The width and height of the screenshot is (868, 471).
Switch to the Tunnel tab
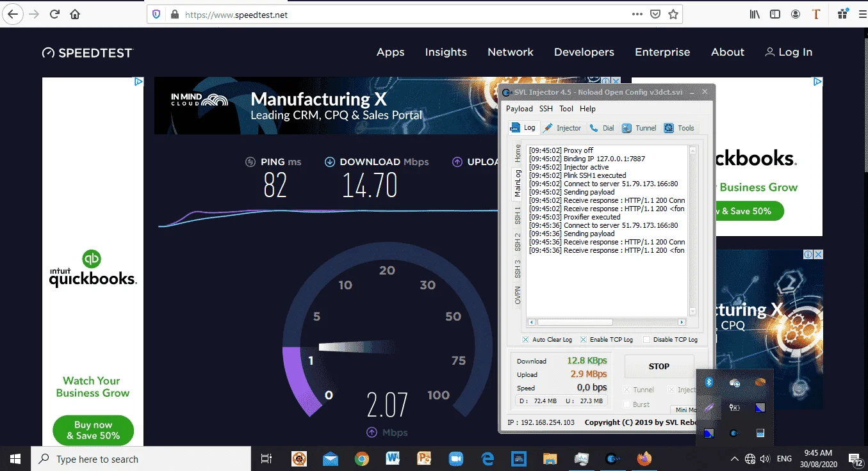tap(639, 128)
